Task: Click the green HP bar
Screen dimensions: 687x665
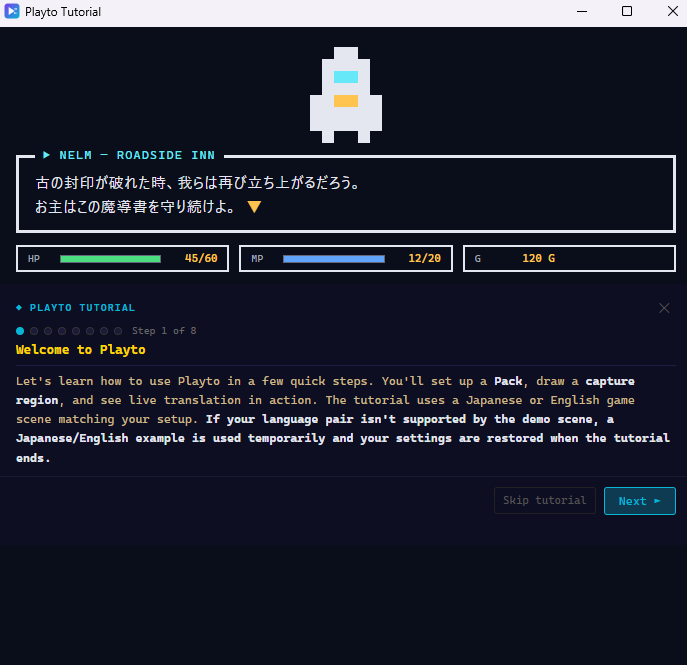Action: coord(110,259)
